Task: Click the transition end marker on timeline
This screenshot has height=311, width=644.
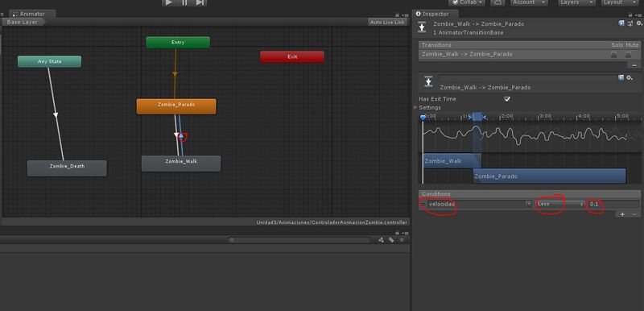Action: [484, 118]
